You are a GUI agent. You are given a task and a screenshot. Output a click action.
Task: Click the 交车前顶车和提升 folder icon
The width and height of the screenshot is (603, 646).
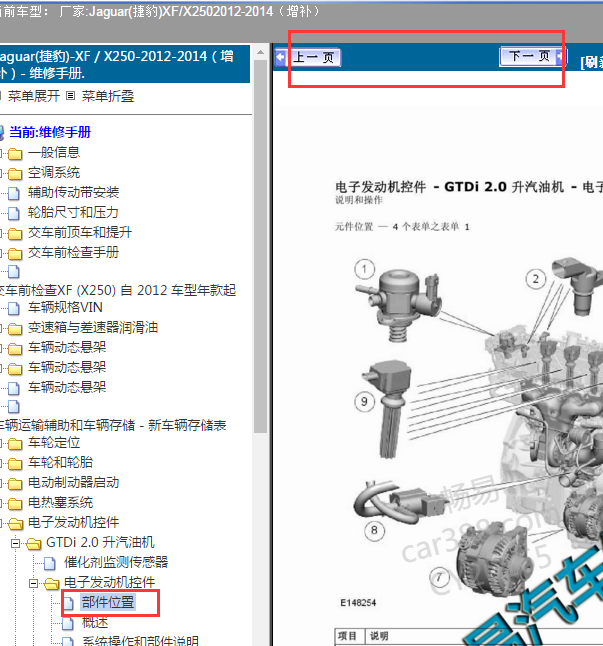[15, 234]
